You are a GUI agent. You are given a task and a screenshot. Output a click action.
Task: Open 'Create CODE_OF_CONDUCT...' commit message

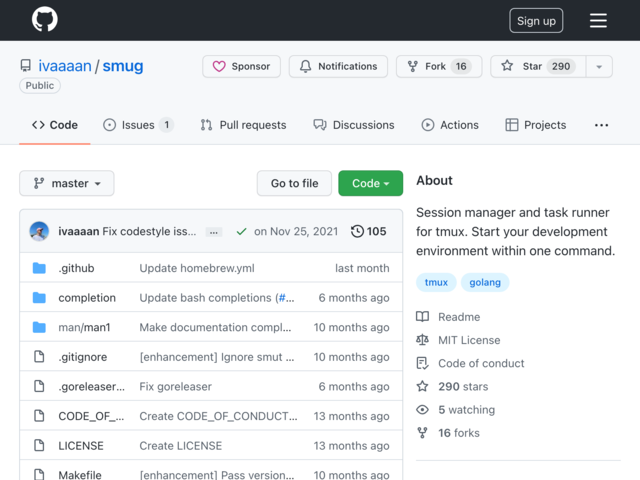point(218,416)
